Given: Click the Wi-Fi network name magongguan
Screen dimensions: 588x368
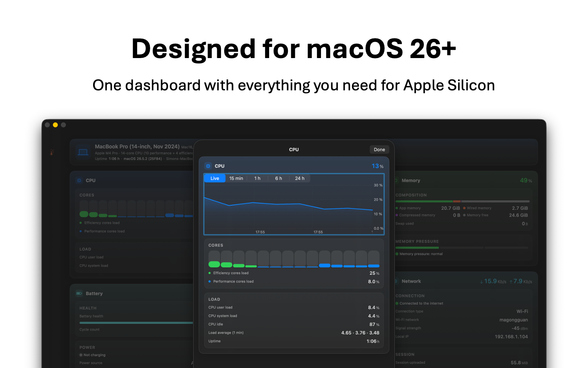Looking at the screenshot, I should [514, 320].
